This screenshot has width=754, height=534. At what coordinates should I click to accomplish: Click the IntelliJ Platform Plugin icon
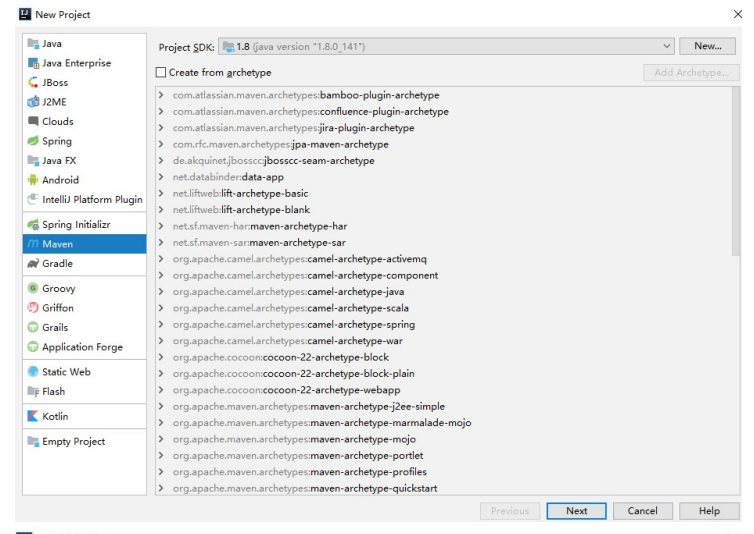tap(33, 199)
